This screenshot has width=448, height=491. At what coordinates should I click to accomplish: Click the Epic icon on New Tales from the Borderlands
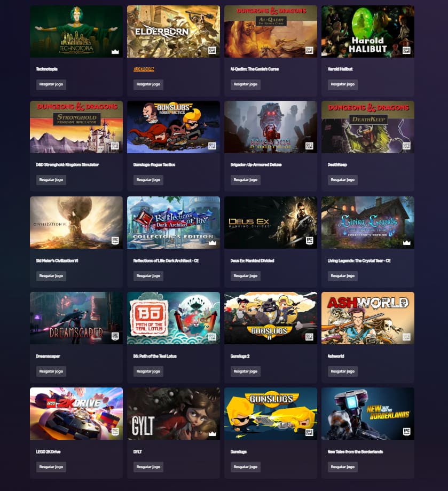pos(407,432)
